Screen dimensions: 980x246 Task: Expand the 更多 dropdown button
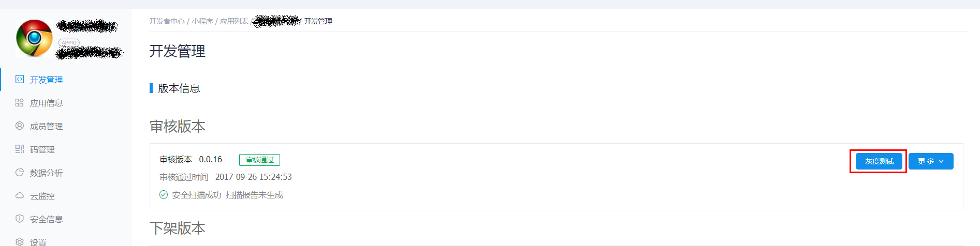930,161
